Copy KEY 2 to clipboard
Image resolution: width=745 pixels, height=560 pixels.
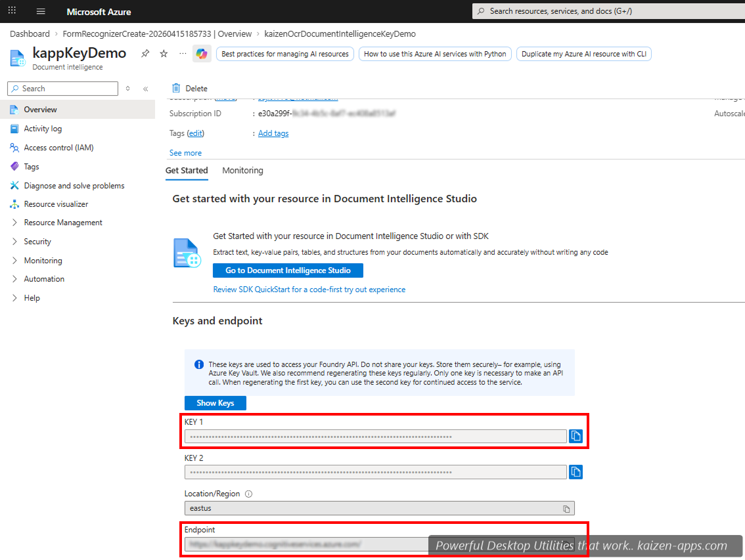click(576, 471)
